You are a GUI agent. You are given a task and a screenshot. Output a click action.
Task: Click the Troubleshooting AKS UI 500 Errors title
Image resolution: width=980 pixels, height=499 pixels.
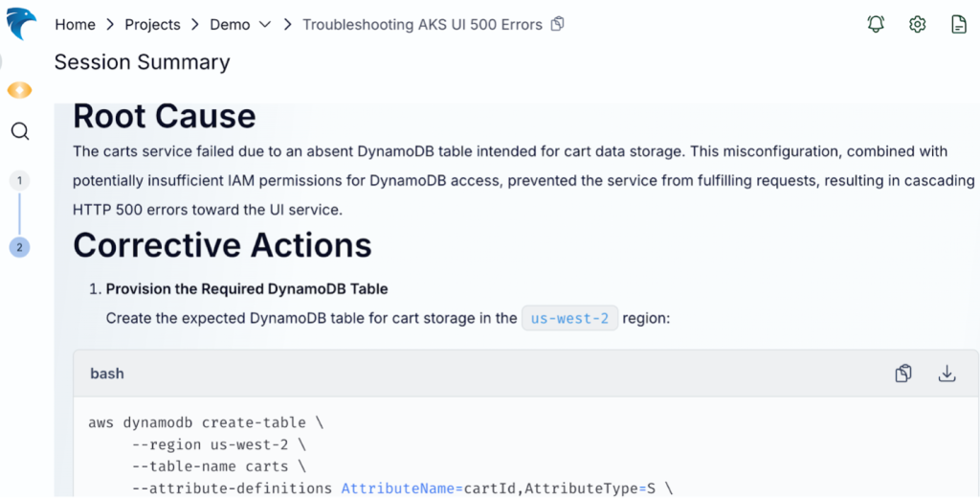coord(422,25)
